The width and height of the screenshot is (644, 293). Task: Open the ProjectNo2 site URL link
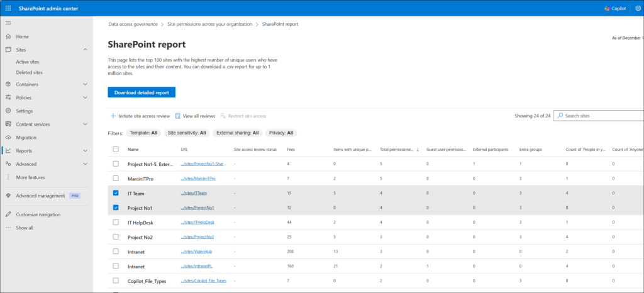coord(198,237)
